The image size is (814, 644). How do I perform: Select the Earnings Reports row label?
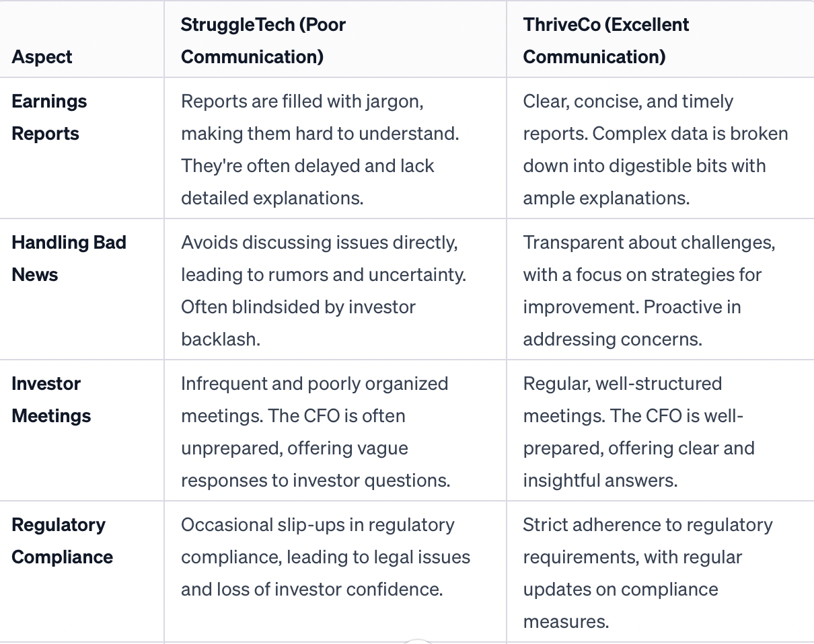49,118
